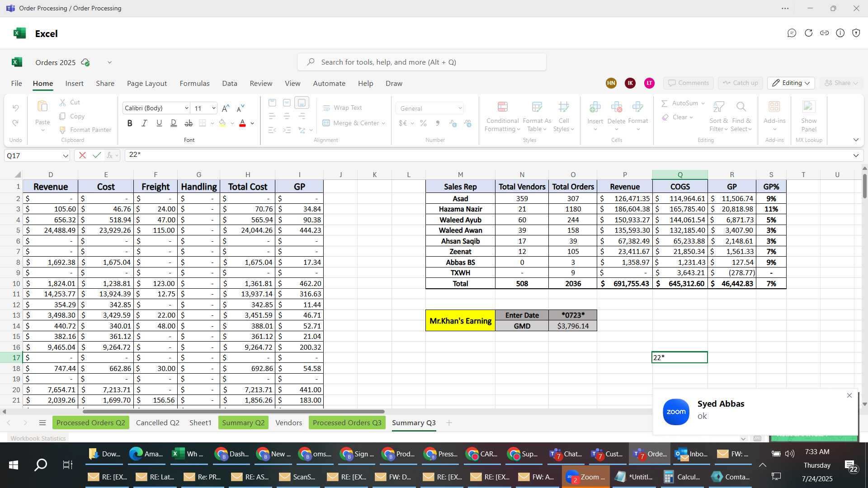Cancel the formula bar entry with X
This screenshot has width=868, height=488.
(82, 155)
